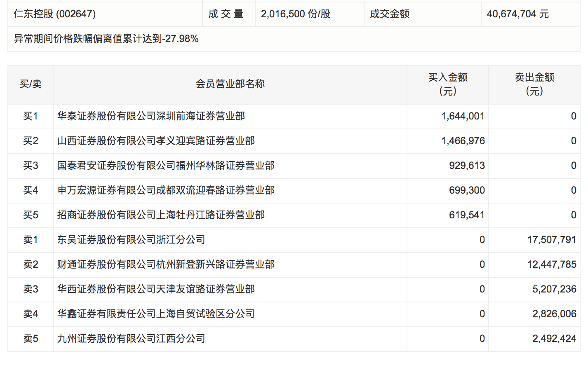Select 九州证券江西分公司 broker name
The width and height of the screenshot is (588, 365).
pyautogui.click(x=131, y=339)
